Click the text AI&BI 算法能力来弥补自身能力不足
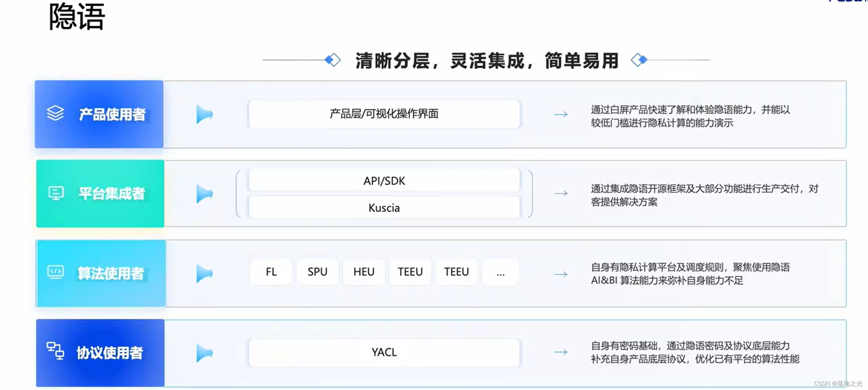The width and height of the screenshot is (868, 390). tap(667, 280)
